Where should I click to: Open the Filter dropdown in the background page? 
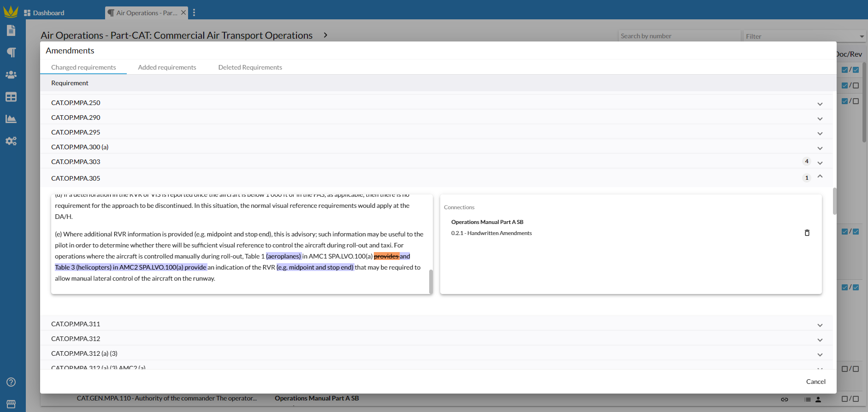[x=804, y=36]
